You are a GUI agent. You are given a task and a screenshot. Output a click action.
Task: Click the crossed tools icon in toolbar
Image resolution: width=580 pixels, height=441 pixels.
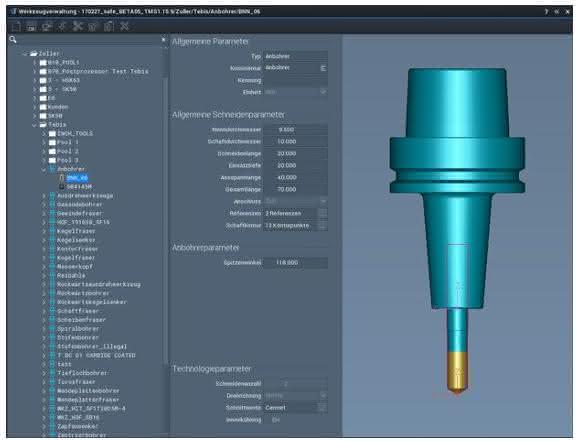[124, 26]
